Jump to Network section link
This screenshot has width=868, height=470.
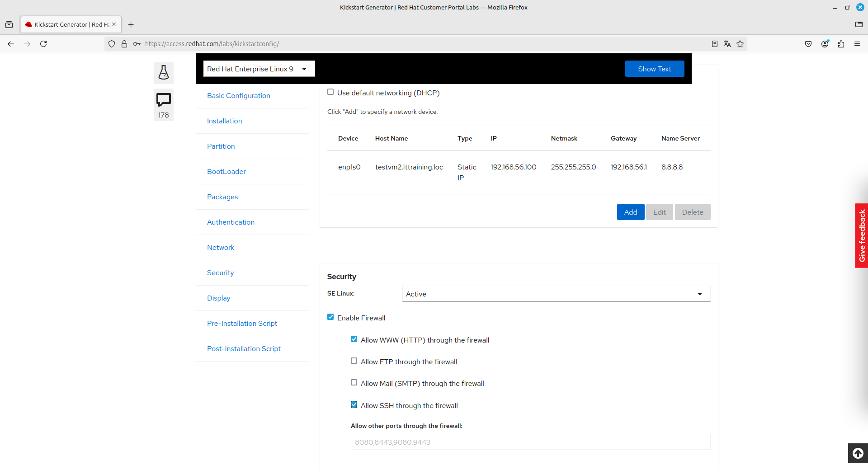(x=221, y=248)
